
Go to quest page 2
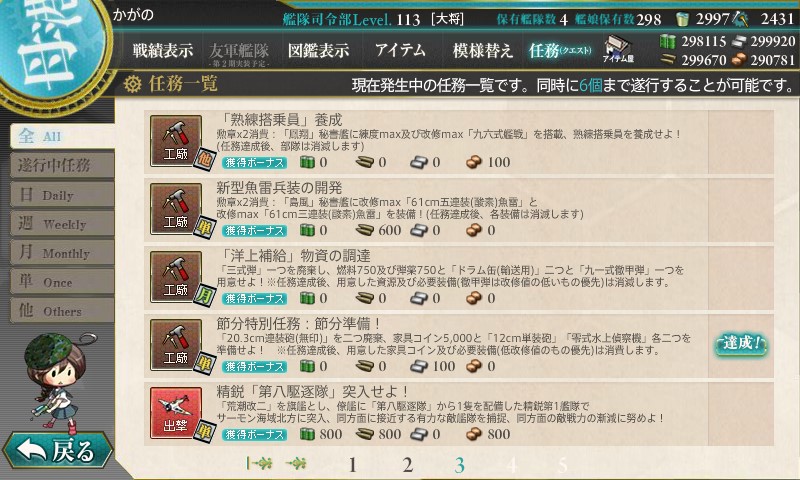(x=407, y=465)
